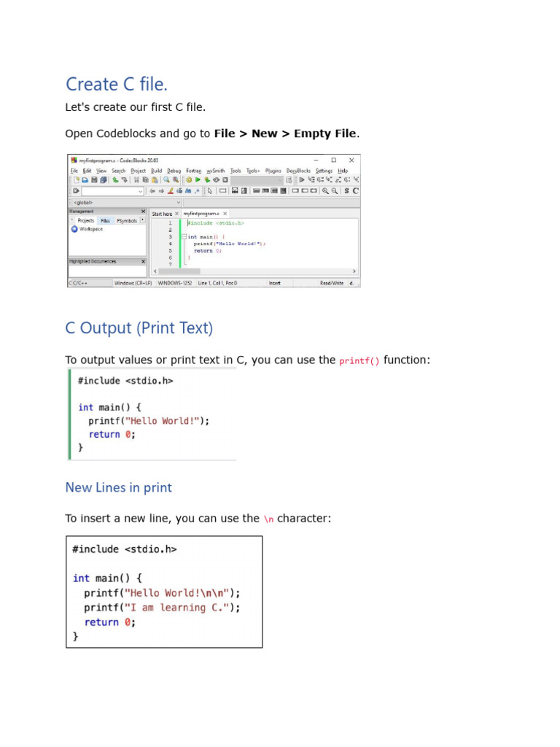Close the myfirstprogram.c tab
Image resolution: width=560 pixels, height=747 pixels.
point(225,214)
